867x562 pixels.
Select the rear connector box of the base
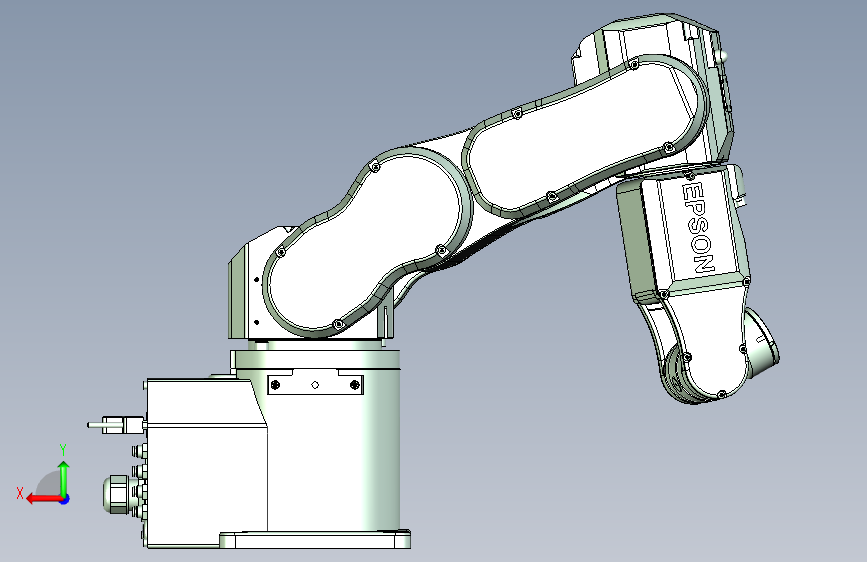tap(206, 464)
